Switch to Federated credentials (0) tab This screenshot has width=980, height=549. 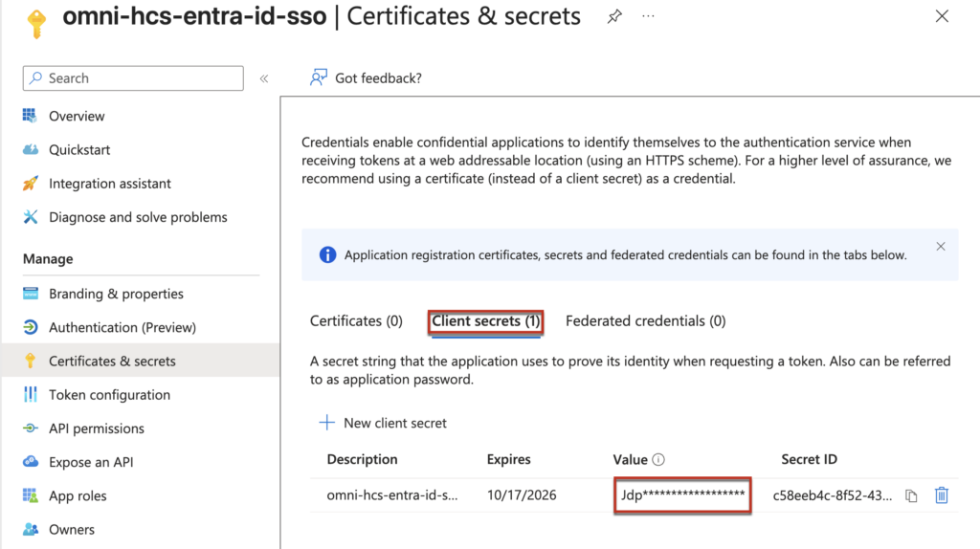(645, 321)
